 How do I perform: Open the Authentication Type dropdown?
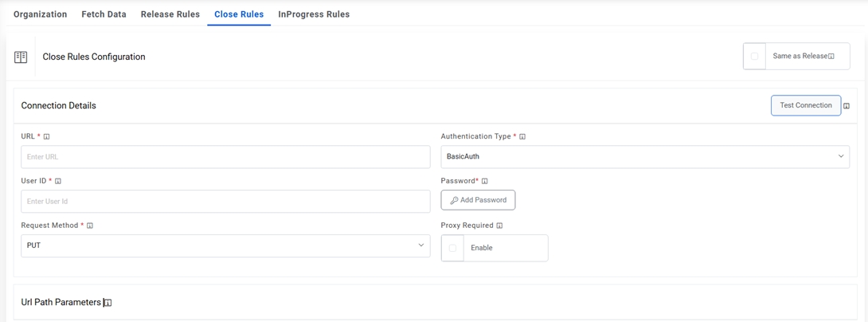coord(644,157)
